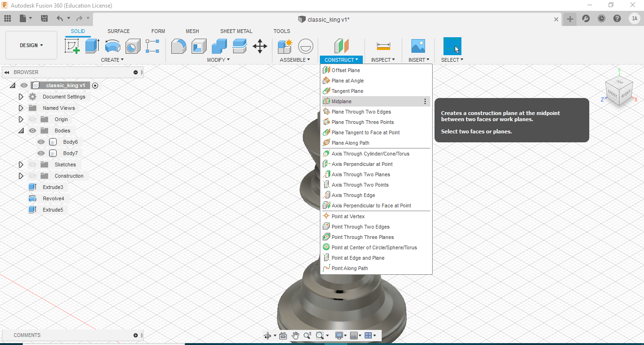Choose the Extrude tool in the toolbar

pos(92,46)
